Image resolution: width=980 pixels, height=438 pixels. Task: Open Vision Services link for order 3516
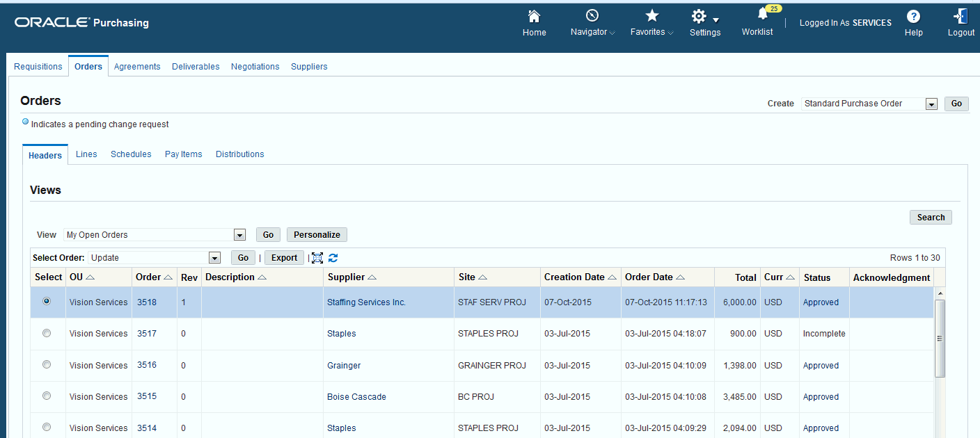[x=98, y=366]
